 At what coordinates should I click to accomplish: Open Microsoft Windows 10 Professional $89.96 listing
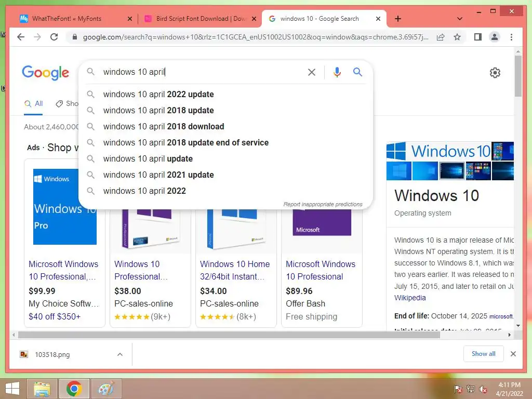[x=320, y=270]
